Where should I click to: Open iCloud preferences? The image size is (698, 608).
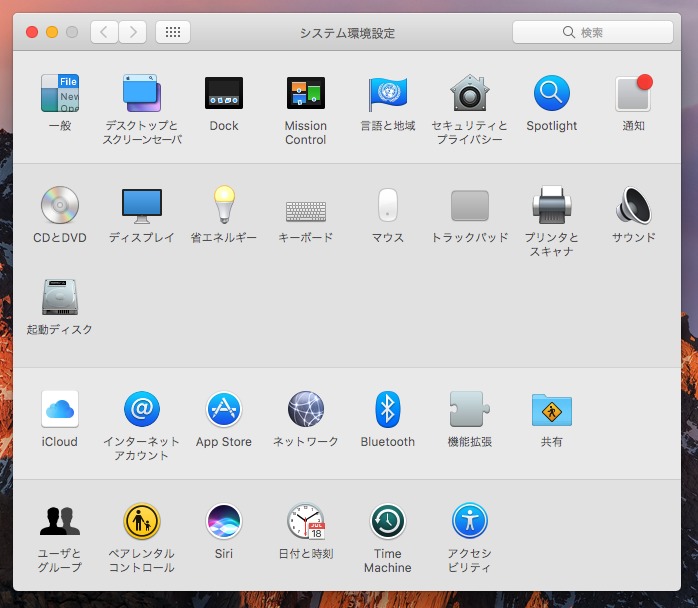tap(60, 409)
